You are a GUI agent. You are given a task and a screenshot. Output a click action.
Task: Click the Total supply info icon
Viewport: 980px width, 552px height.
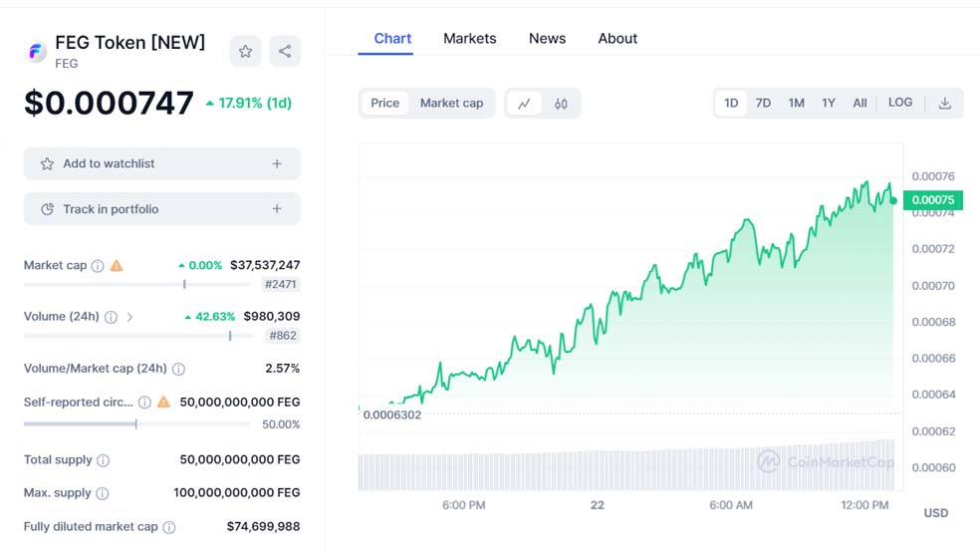click(104, 460)
